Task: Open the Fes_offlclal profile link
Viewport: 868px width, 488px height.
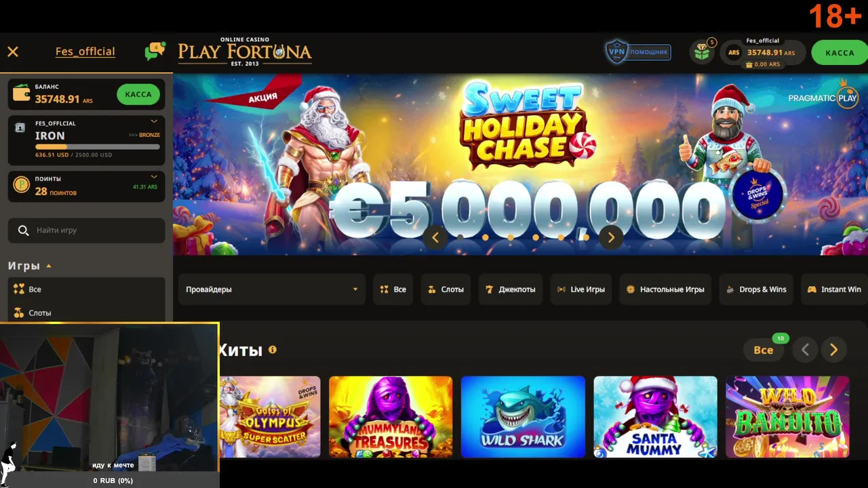Action: coord(85,52)
